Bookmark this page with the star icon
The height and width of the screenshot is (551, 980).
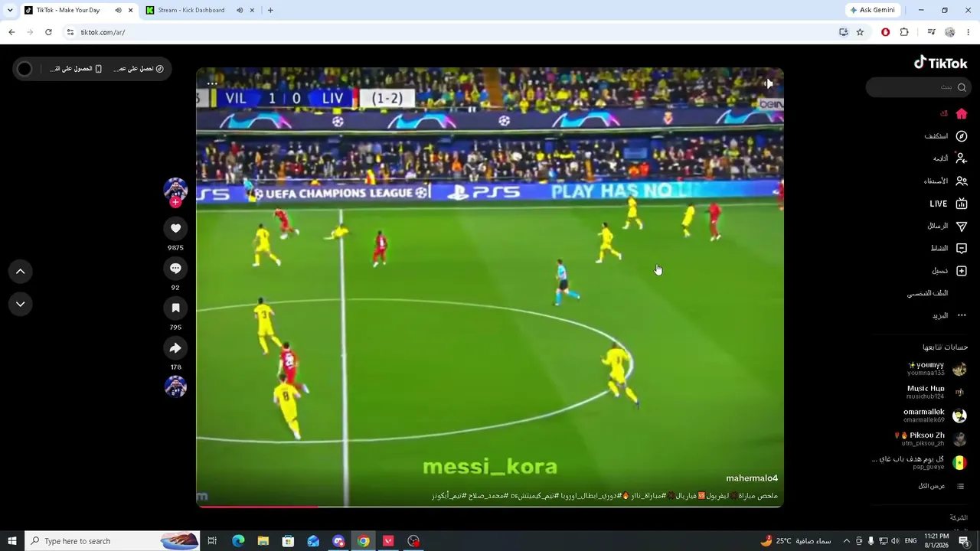pyautogui.click(x=860, y=32)
